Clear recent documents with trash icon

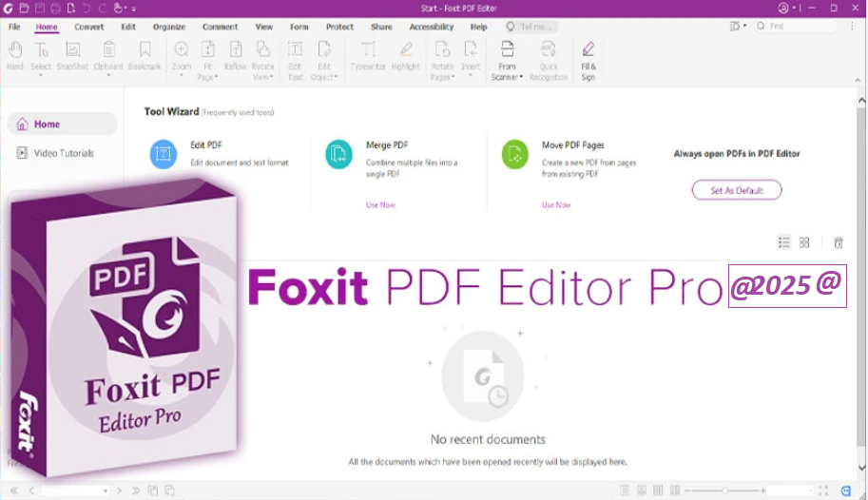point(839,242)
